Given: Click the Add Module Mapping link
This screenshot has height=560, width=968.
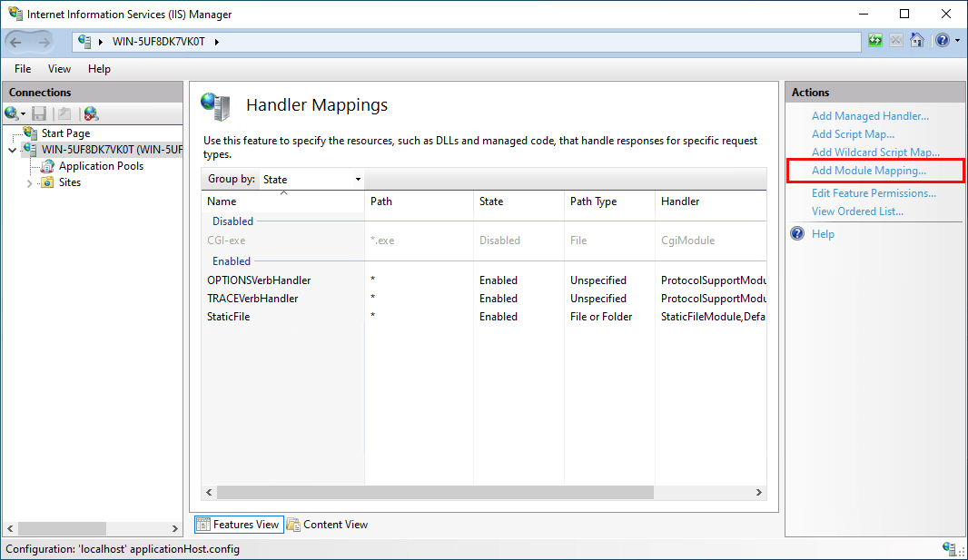Looking at the screenshot, I should click(x=869, y=171).
